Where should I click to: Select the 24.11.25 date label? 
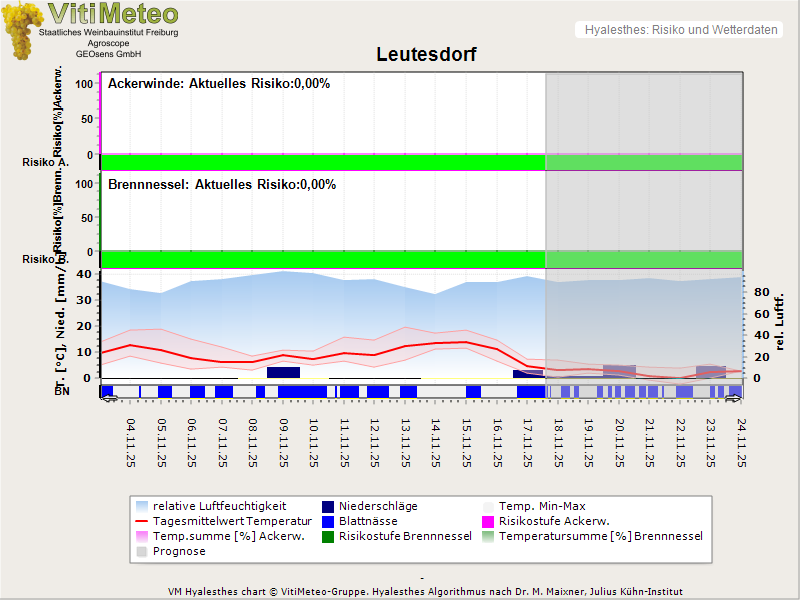tap(740, 442)
